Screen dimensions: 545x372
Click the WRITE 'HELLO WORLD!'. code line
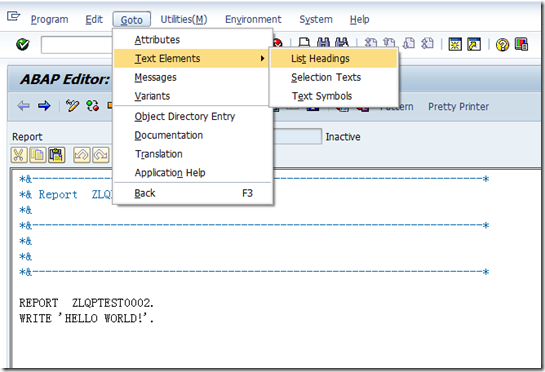pos(86,318)
